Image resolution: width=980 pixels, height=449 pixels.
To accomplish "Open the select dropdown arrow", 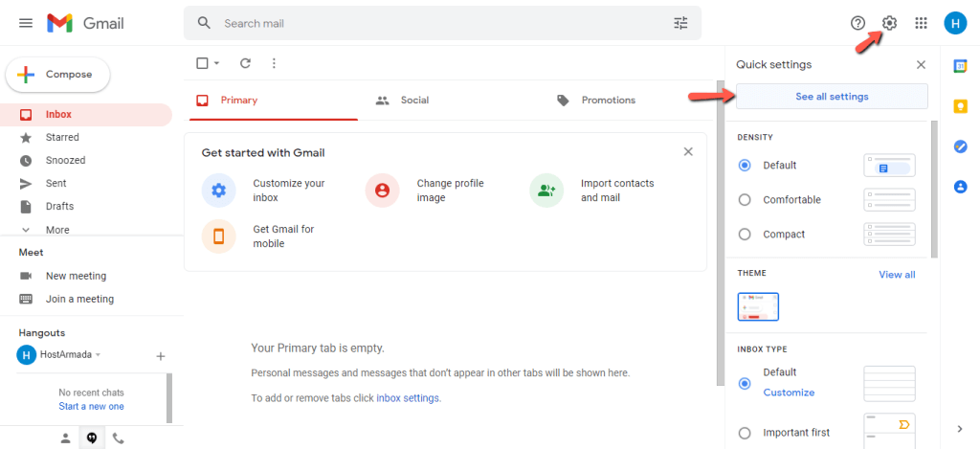I will 217,63.
